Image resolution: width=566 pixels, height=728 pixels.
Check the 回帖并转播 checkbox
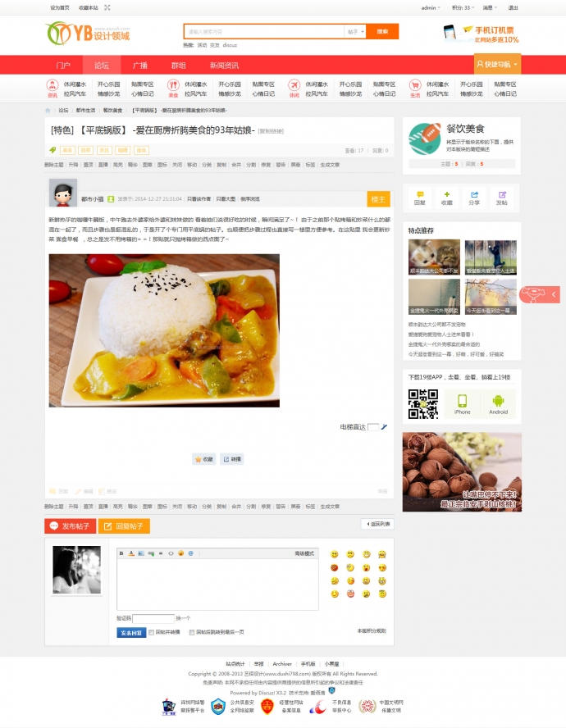[151, 632]
